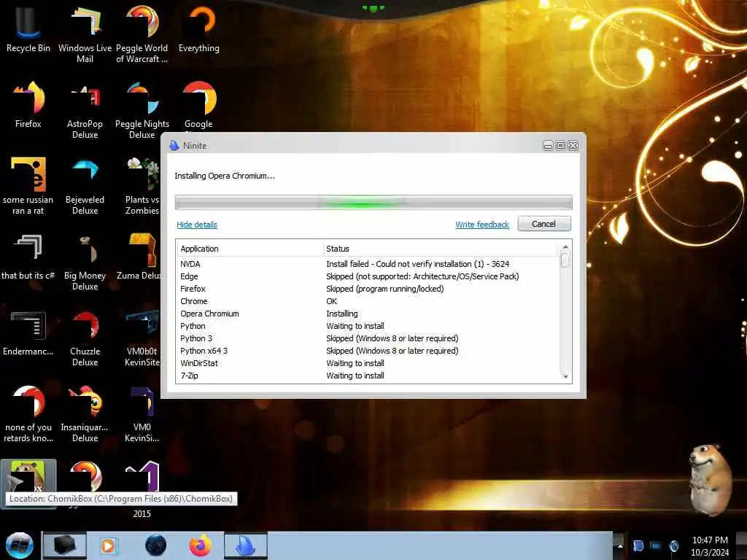This screenshot has width=747, height=560.
Task: Open media player taskbar icon
Action: click(108, 545)
